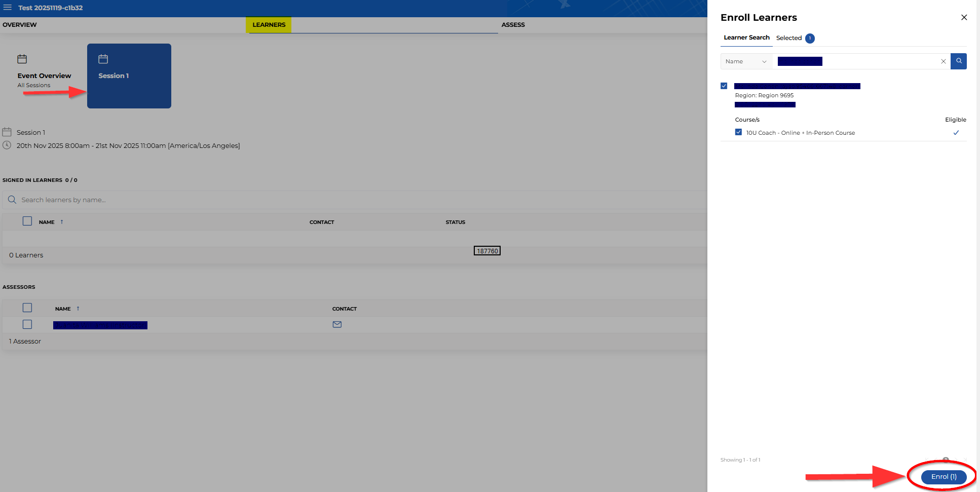Open the Name search type dropdown
Screen dimensions: 980x492
pos(746,61)
